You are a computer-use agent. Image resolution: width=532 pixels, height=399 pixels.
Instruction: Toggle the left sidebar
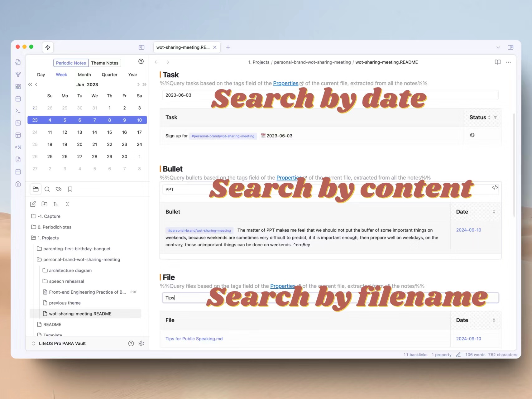coord(141,47)
